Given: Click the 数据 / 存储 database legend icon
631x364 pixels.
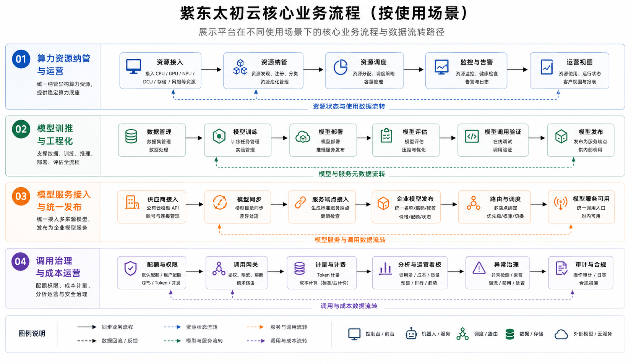Looking at the screenshot, I should point(509,334).
